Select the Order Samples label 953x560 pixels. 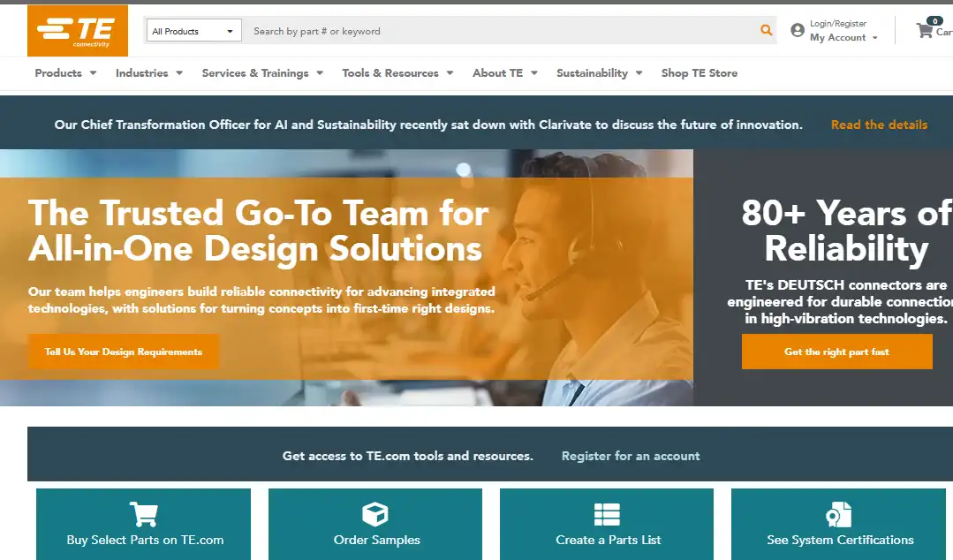(x=377, y=540)
